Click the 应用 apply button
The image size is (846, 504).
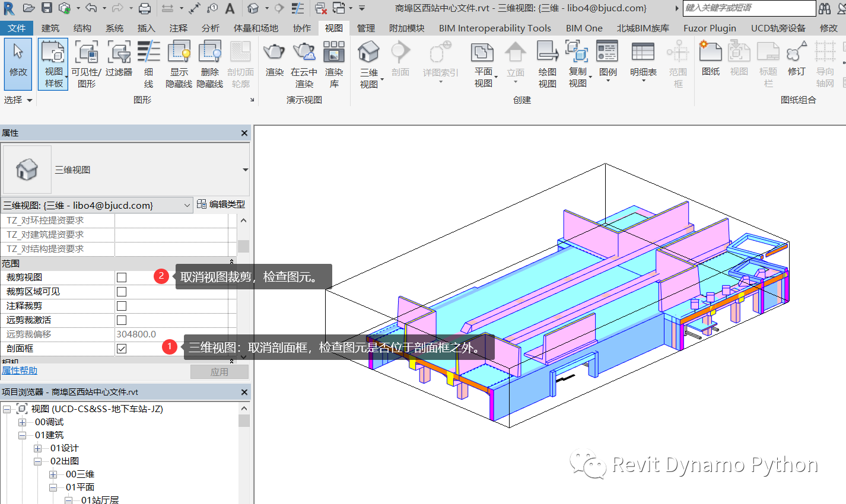tap(220, 372)
